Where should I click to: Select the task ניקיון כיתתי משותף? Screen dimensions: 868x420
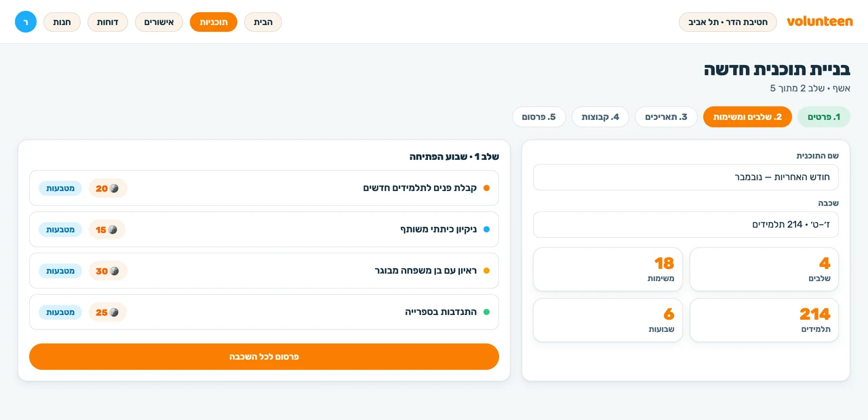264,230
